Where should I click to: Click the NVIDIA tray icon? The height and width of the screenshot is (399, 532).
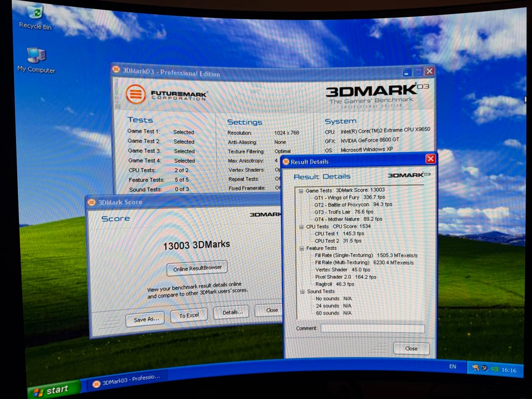tap(494, 369)
